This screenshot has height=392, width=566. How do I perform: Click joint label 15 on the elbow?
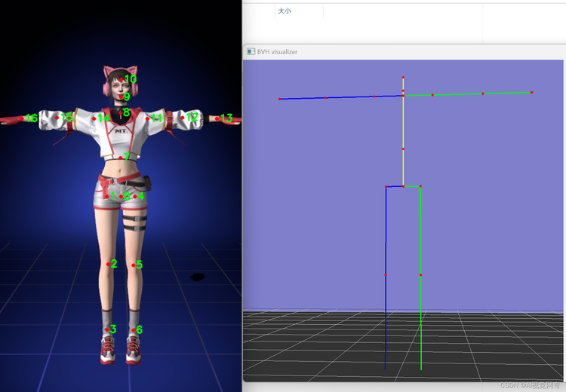(66, 117)
